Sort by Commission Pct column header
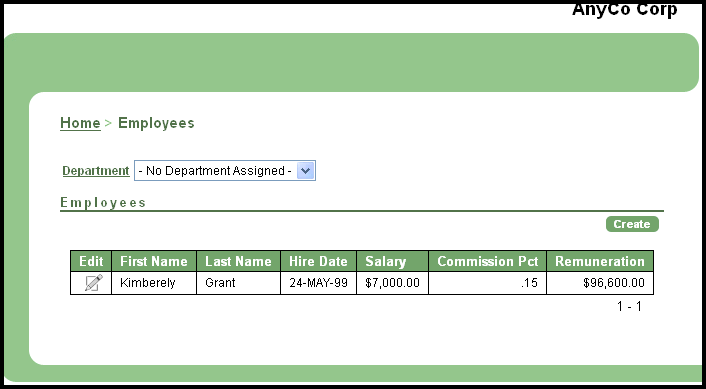The image size is (706, 389). click(488, 261)
